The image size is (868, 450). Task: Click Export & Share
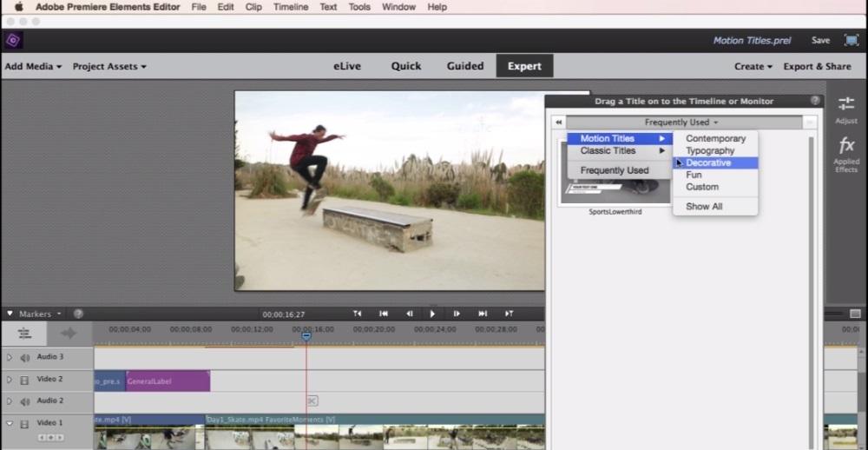(x=817, y=67)
